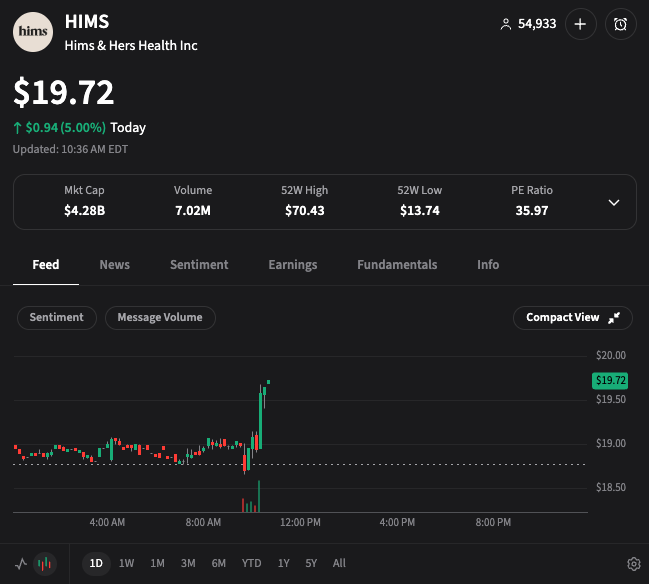Toggle the Message Volume overlay
This screenshot has height=584, width=649.
(160, 317)
